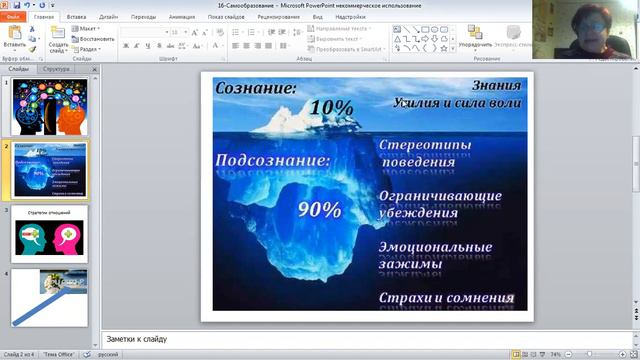Select slide 4 thumbnail with blue line

click(50, 298)
